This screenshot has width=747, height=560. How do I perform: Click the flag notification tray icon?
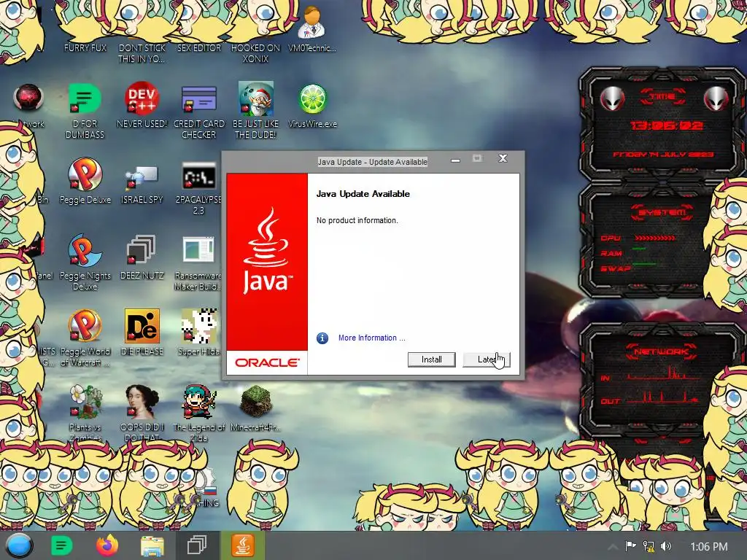pyautogui.click(x=630, y=546)
